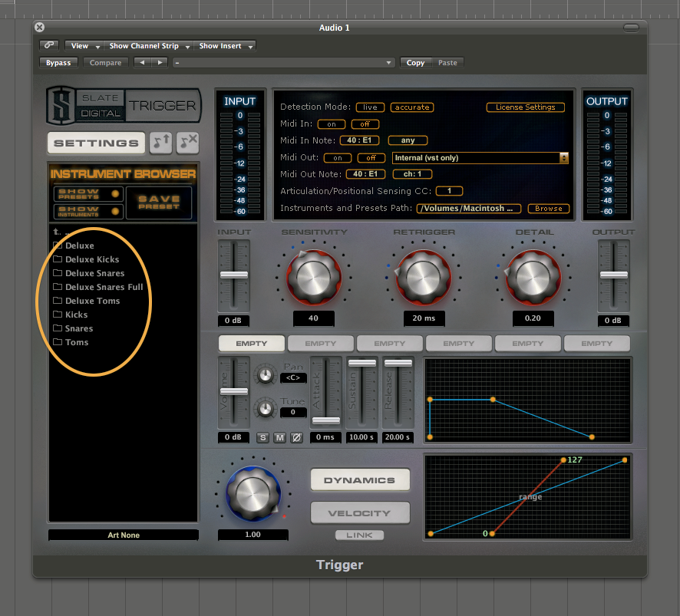The width and height of the screenshot is (680, 616).
Task: Toggle Show Presets
Action: (x=88, y=194)
